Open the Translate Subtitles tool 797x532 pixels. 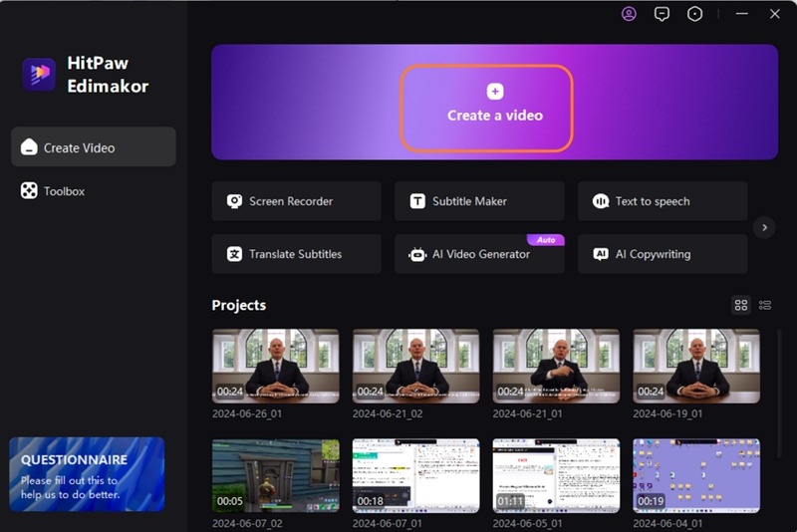tap(296, 254)
